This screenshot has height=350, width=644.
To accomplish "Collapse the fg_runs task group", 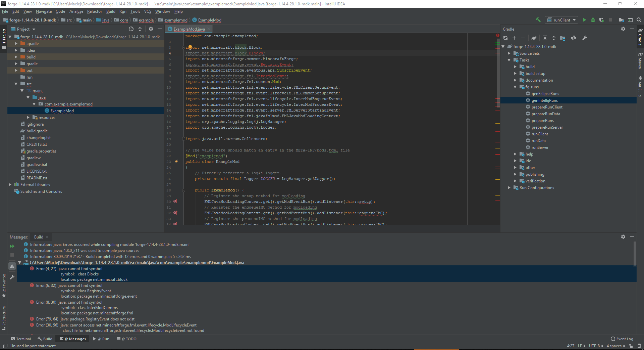I will [x=515, y=87].
